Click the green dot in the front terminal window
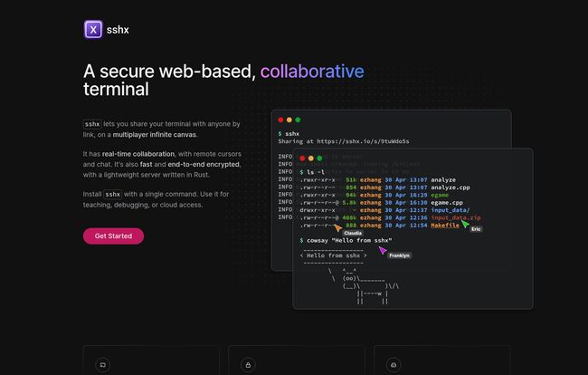This screenshot has height=375, width=588. (319, 159)
